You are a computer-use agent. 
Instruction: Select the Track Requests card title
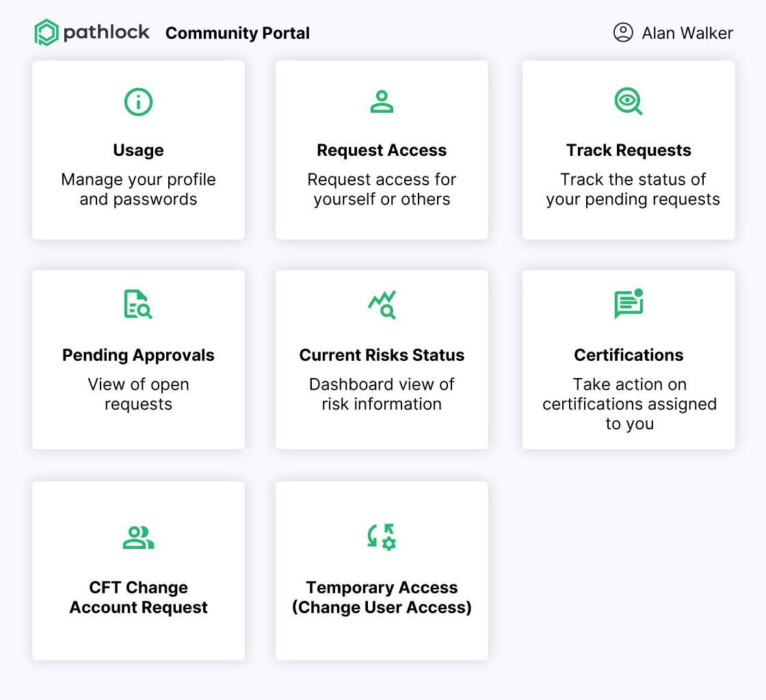pos(629,150)
